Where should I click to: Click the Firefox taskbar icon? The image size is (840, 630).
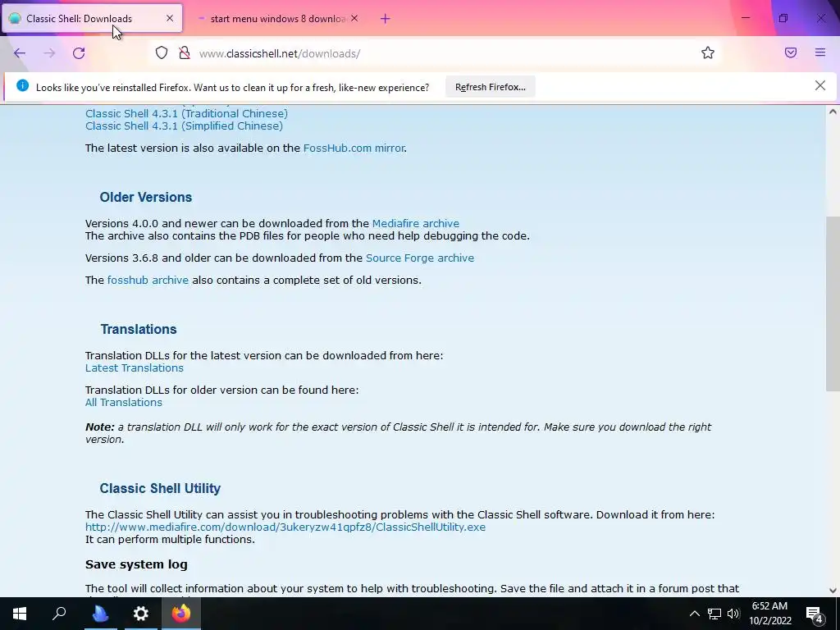[181, 614]
